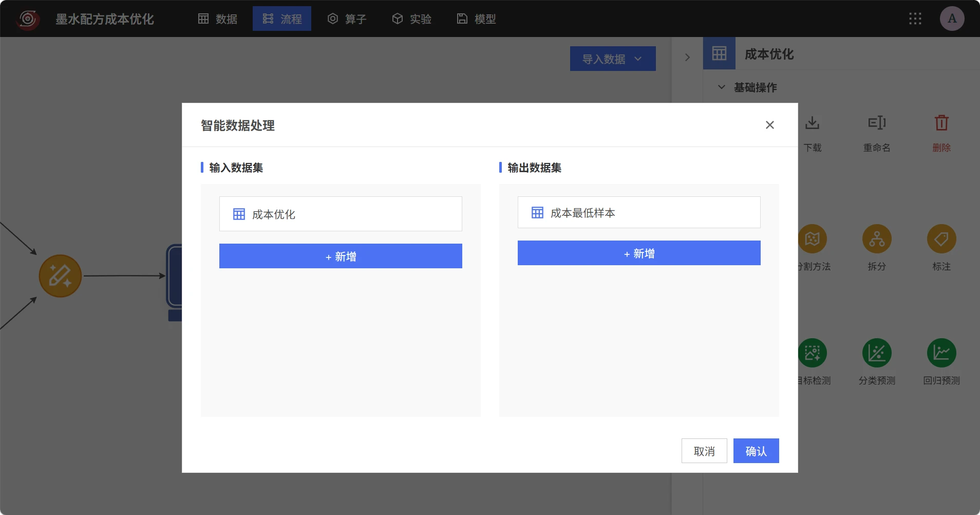The image size is (980, 515).
Task: Click 新增 under 输出数据集
Action: [x=639, y=253]
